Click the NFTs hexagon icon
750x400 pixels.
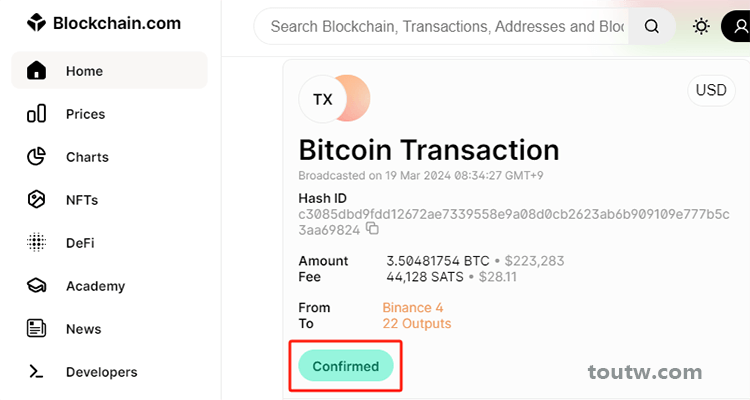tap(36, 200)
